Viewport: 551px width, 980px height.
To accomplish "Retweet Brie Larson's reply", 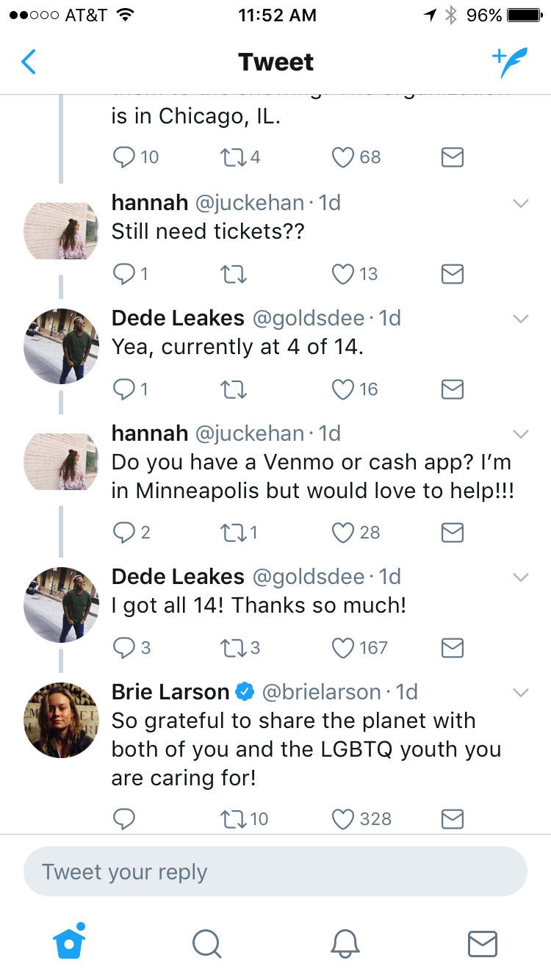I will (x=232, y=818).
